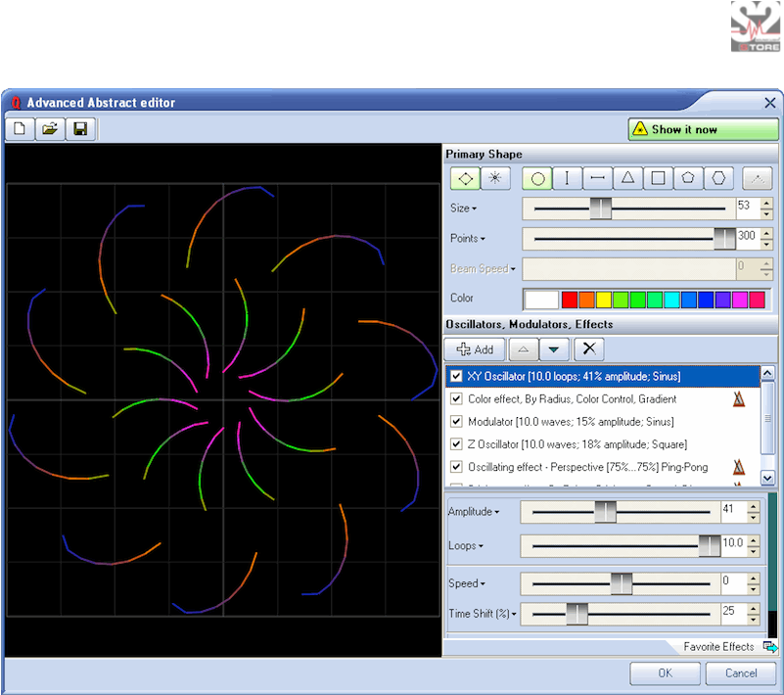Create a new abstract with New document icon
Image resolution: width=784 pixels, height=695 pixels.
point(20,128)
